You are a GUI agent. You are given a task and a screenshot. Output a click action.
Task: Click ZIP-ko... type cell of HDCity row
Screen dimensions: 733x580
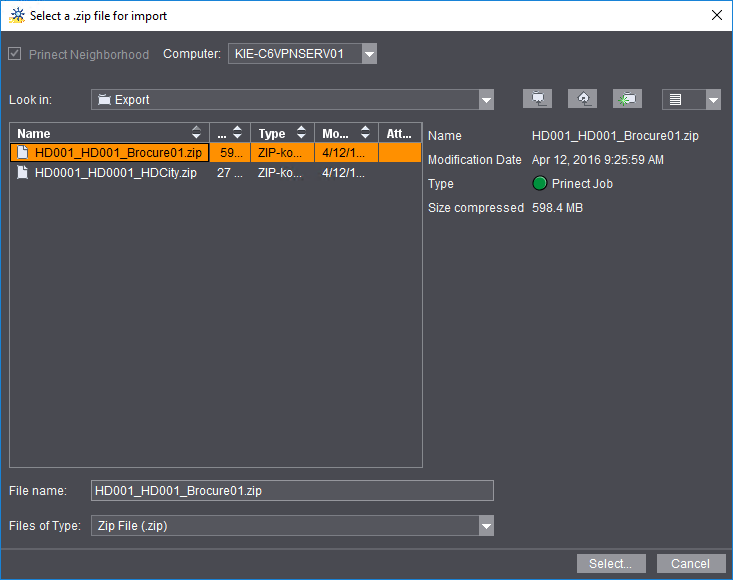point(282,173)
